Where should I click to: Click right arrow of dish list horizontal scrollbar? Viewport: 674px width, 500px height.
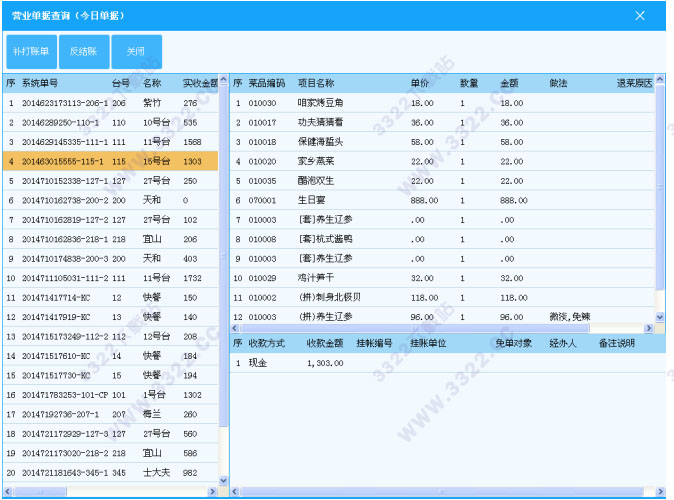click(649, 328)
